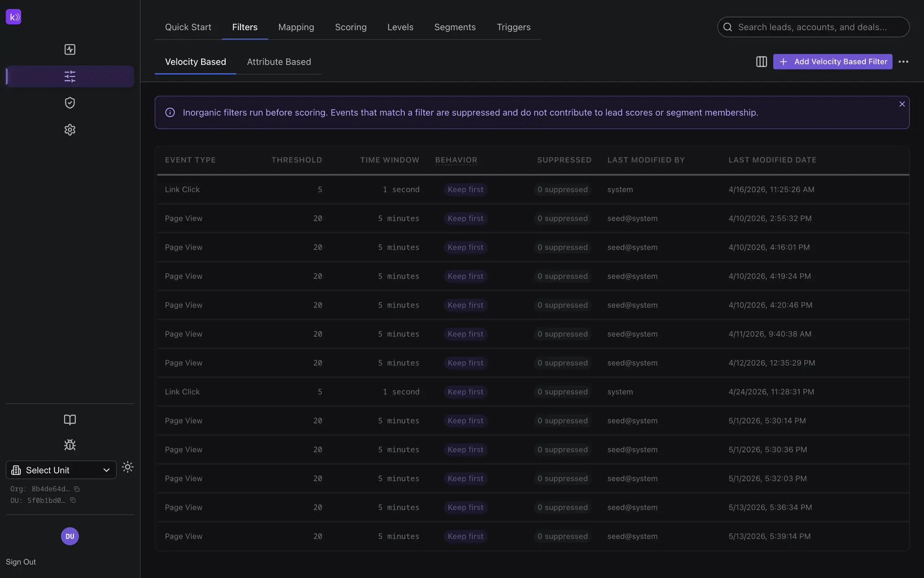Switch to the Levels tab
924x578 pixels.
point(400,27)
